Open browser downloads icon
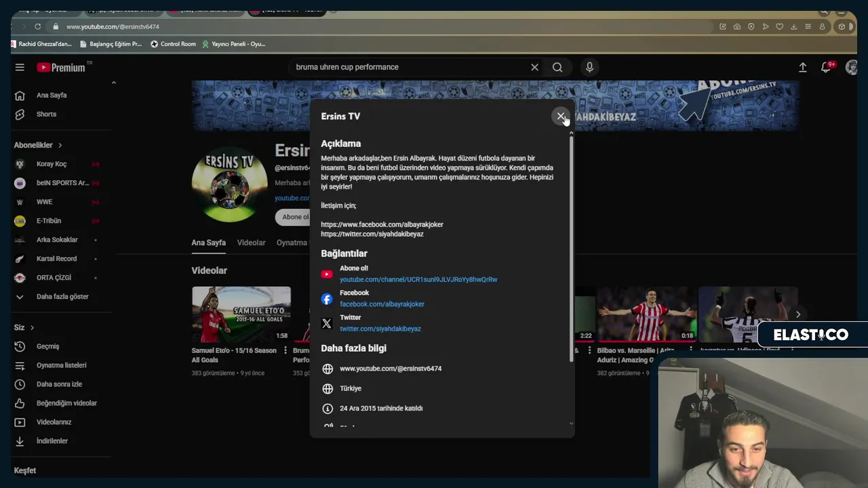 click(x=794, y=26)
